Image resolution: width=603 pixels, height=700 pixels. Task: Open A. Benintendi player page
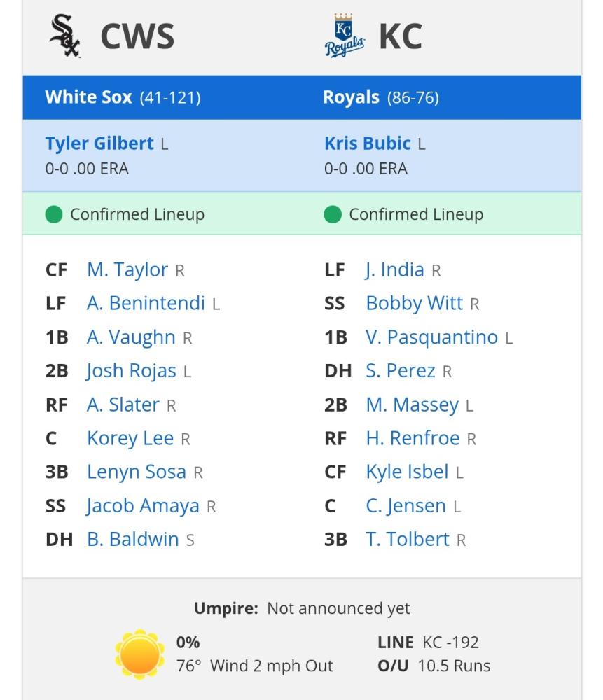click(x=146, y=303)
